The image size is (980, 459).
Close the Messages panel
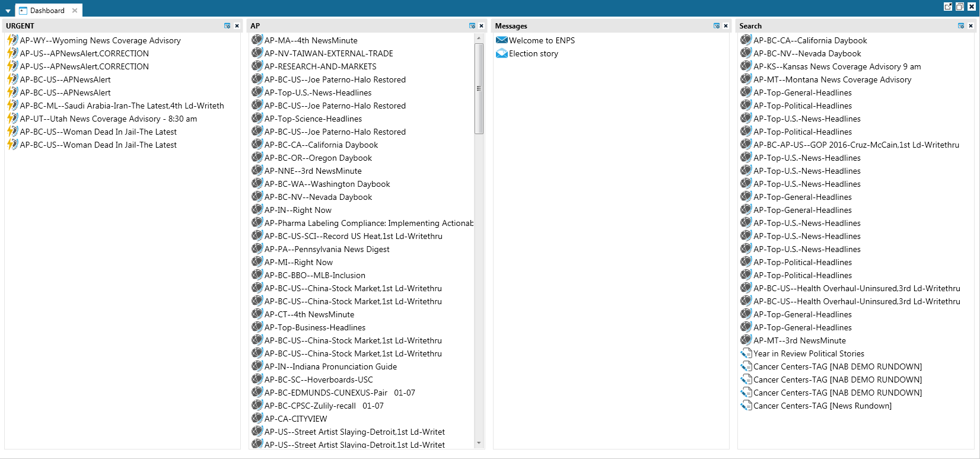[726, 26]
